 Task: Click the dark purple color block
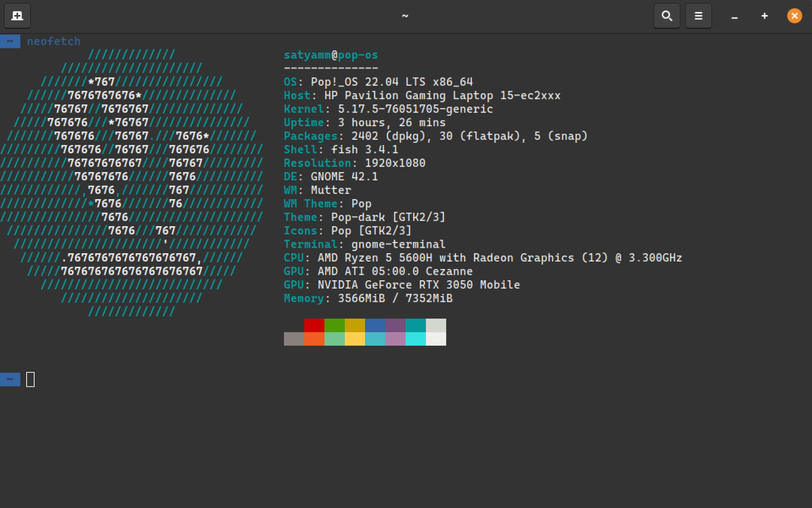[395, 325]
